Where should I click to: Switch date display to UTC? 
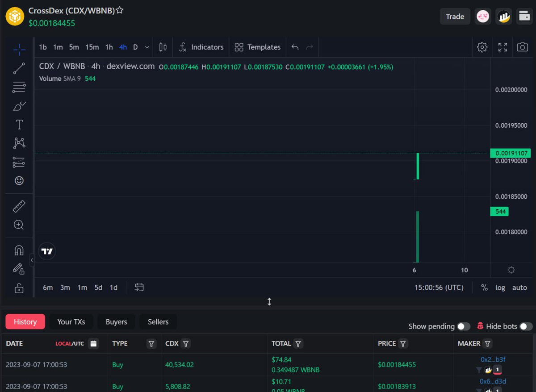click(x=79, y=344)
